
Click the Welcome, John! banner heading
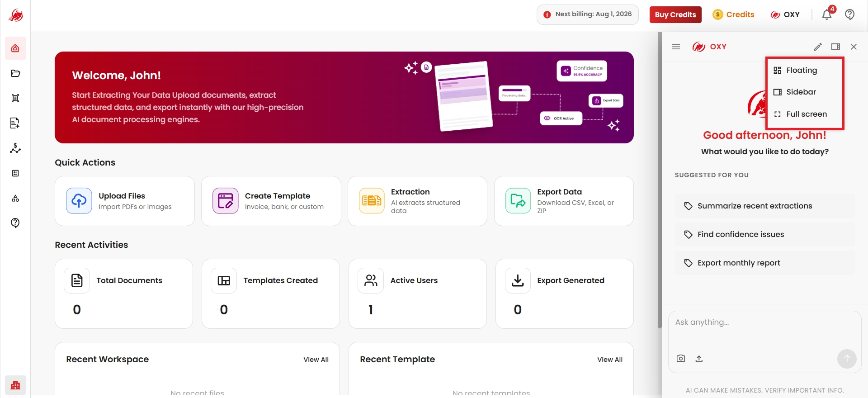tap(117, 76)
